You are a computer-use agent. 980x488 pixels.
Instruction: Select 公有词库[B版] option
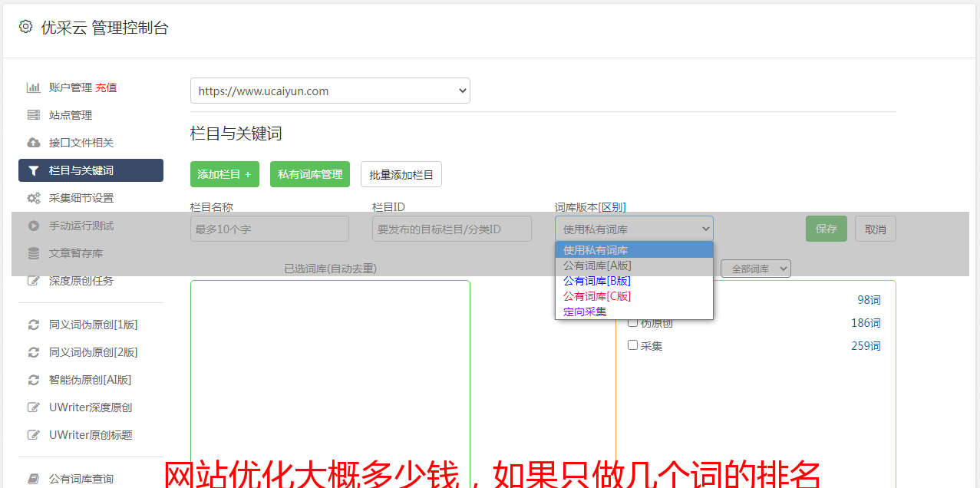pyautogui.click(x=634, y=281)
